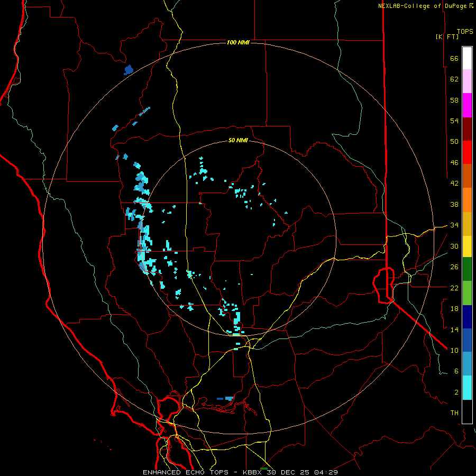Click the light green swatch between 18 and 22
476x476 pixels.
click(467, 293)
